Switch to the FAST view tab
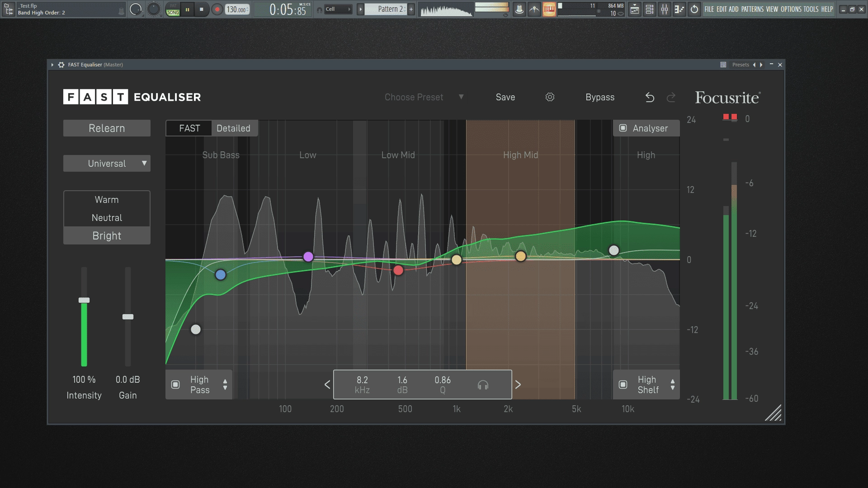868x488 pixels. point(189,128)
